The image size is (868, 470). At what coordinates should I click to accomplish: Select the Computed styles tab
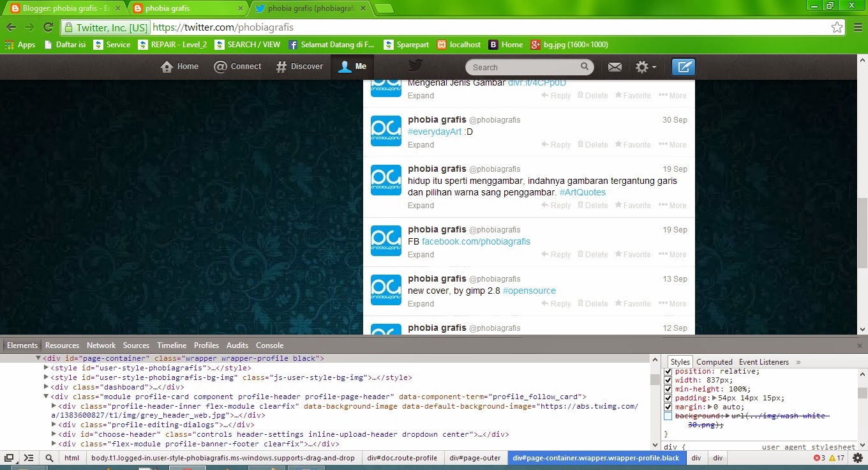(x=714, y=362)
